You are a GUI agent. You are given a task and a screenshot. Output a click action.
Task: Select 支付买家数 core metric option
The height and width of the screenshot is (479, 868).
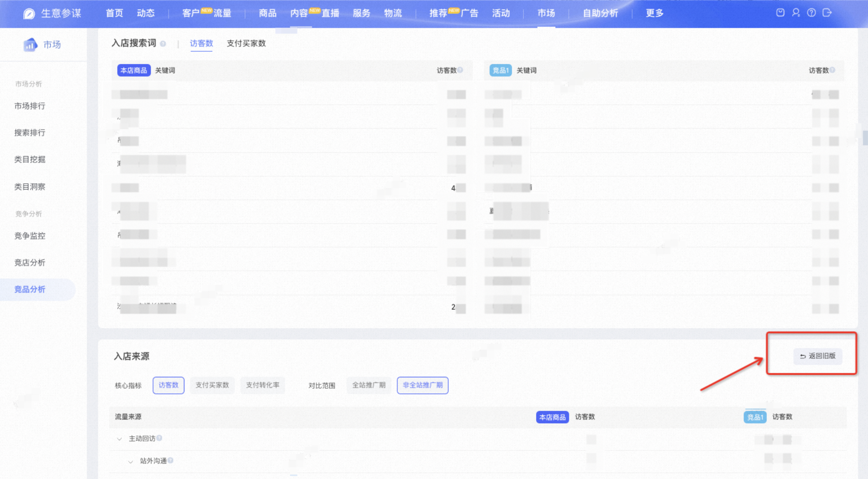pos(212,385)
